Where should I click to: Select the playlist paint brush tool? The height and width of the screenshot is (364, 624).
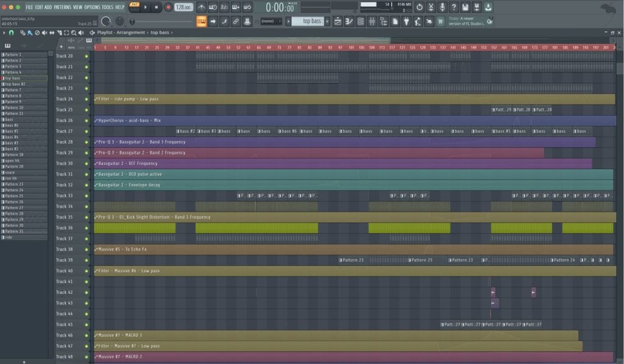30,33
